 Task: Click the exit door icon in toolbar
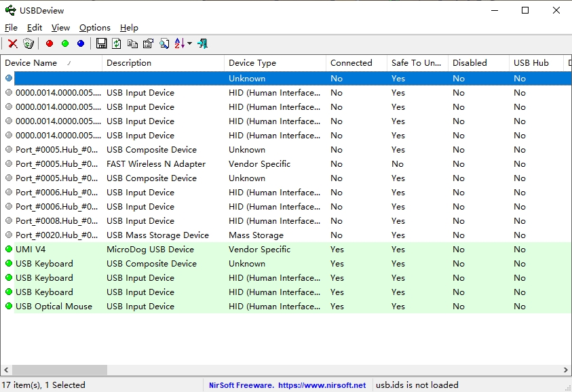(x=202, y=43)
